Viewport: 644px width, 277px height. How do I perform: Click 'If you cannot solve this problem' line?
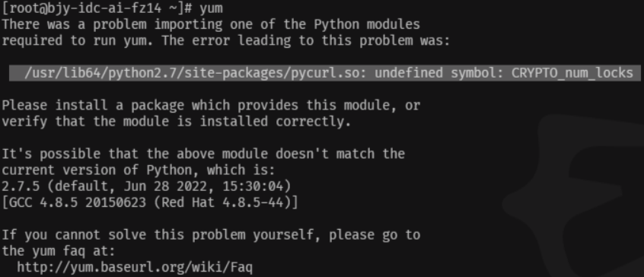(x=211, y=235)
